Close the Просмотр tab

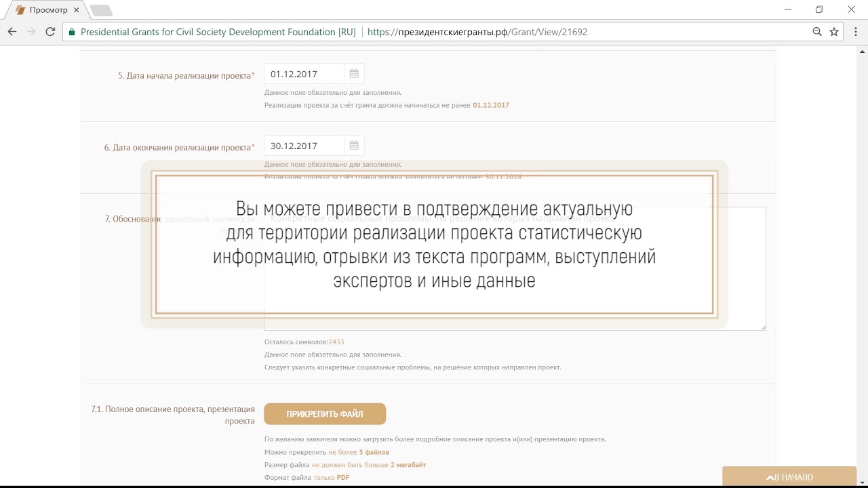(77, 10)
